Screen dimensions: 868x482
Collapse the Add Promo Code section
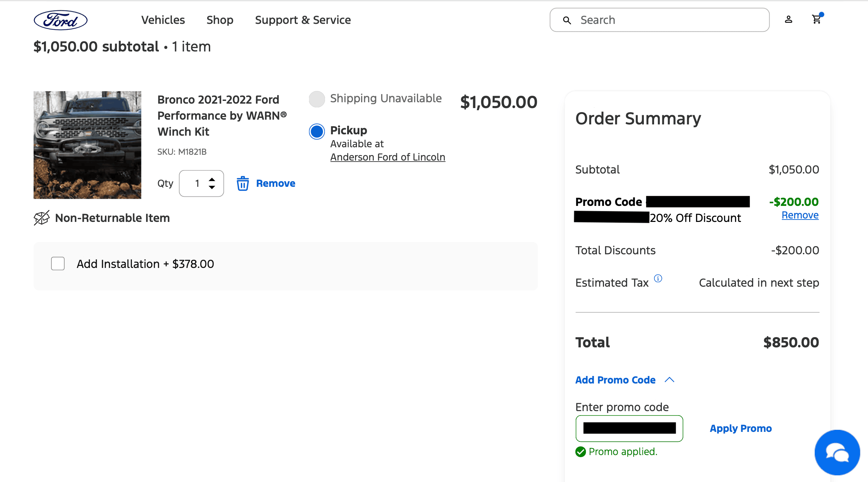(669, 380)
